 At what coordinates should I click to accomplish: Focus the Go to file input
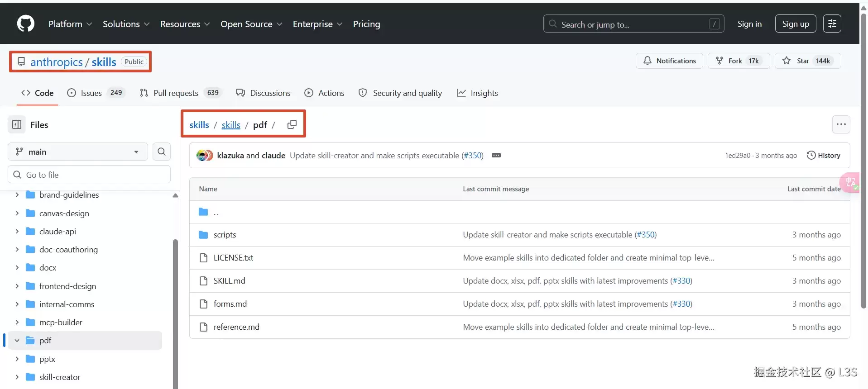point(89,175)
